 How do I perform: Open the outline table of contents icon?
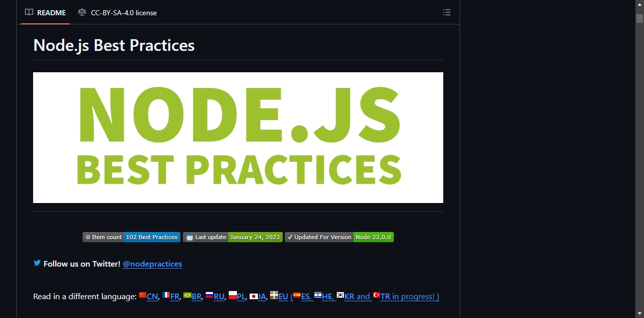[x=447, y=12]
